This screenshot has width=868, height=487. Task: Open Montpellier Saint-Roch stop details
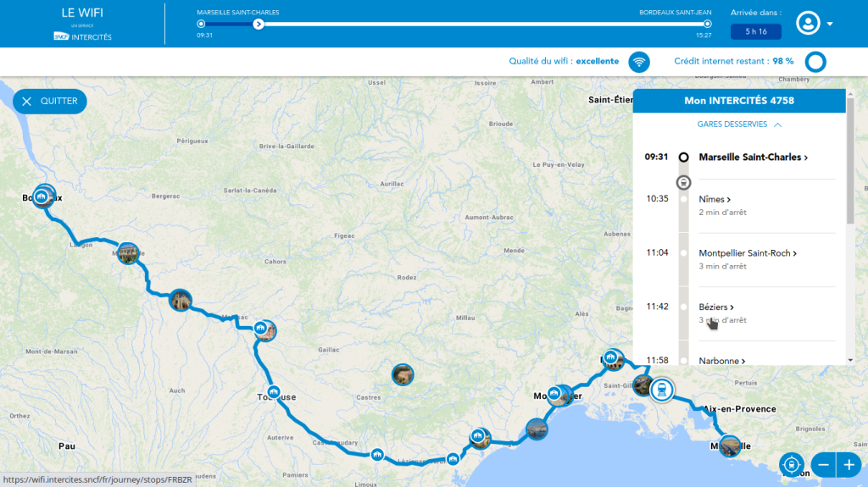(748, 253)
